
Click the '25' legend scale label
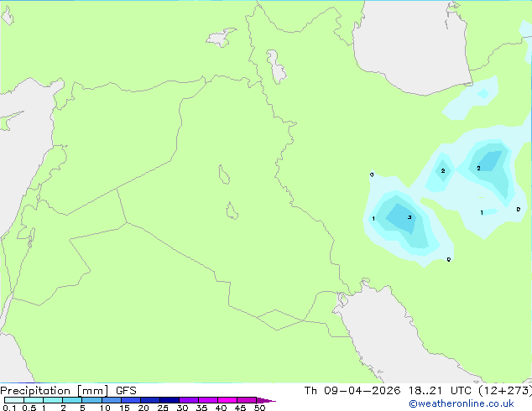(163, 408)
